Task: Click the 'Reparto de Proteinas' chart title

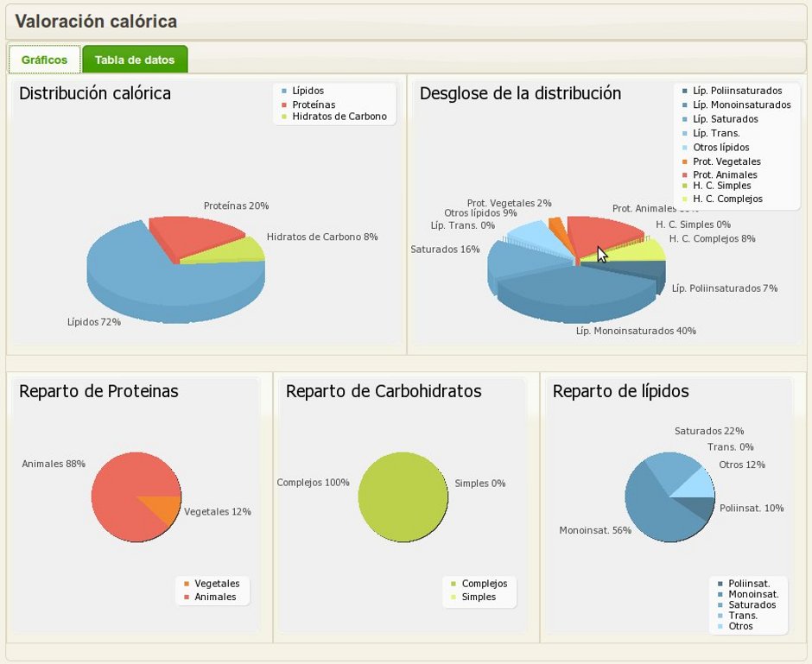Action: 98,391
